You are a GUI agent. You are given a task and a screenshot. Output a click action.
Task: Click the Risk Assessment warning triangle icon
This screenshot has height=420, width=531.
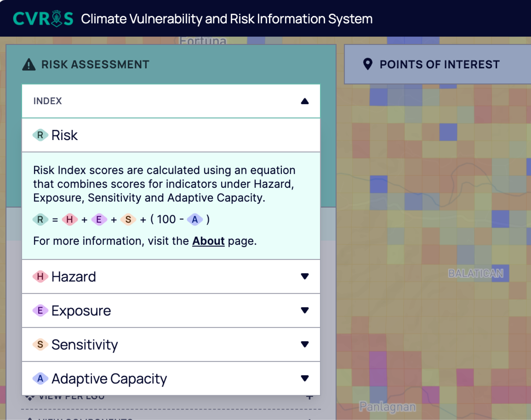29,65
